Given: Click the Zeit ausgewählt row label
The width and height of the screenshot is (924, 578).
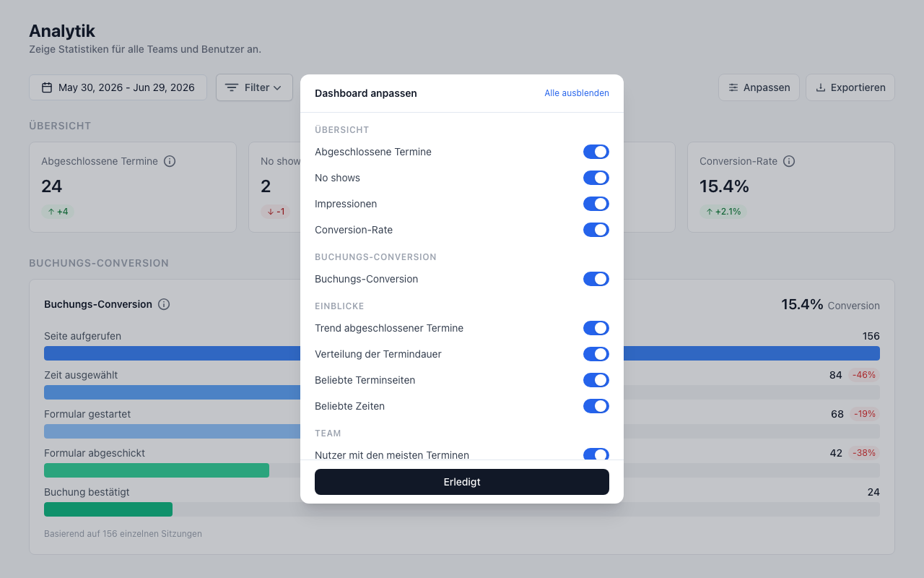Looking at the screenshot, I should tap(81, 375).
